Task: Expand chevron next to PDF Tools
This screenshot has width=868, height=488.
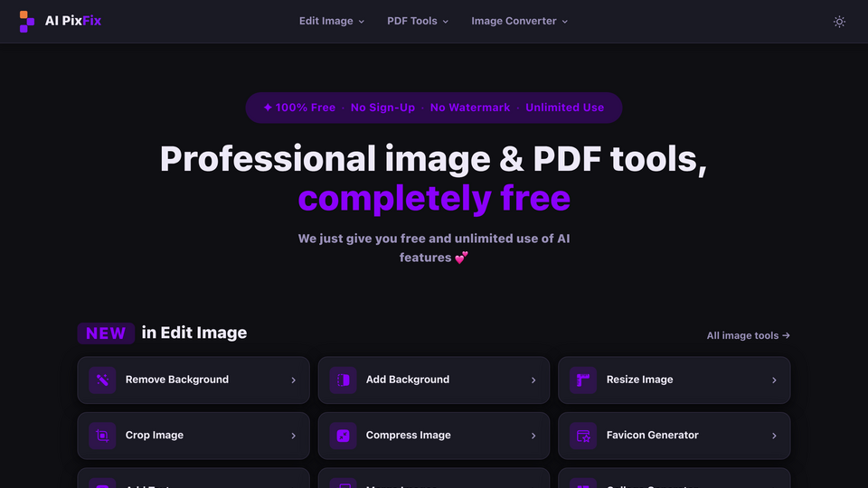Action: coord(446,22)
